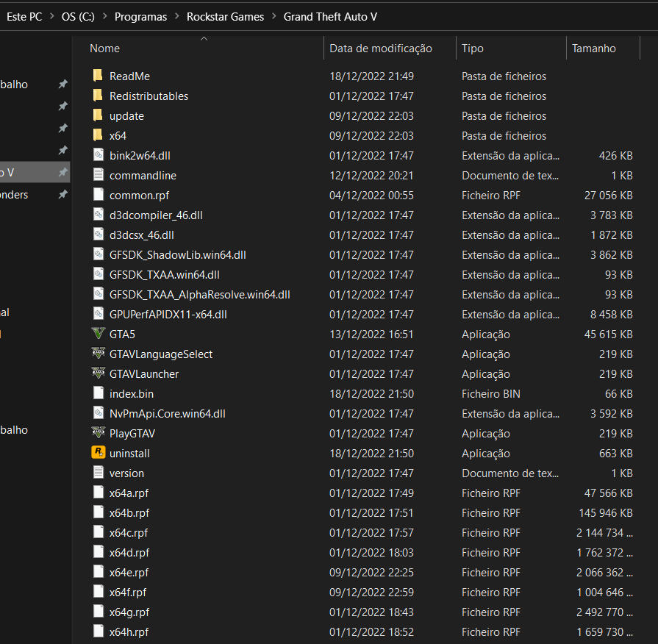
Task: Click the '47 566 KB' size of x64a.rpf
Action: 609,493
